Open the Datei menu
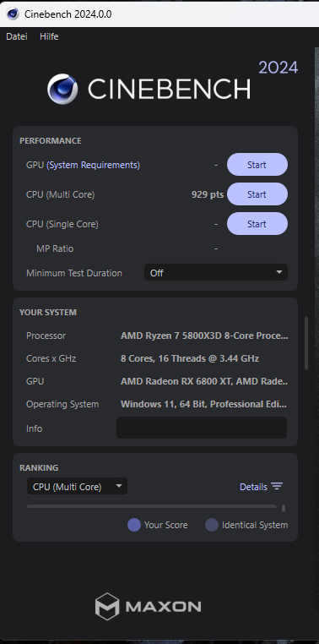The height and width of the screenshot is (644, 319). pos(17,36)
